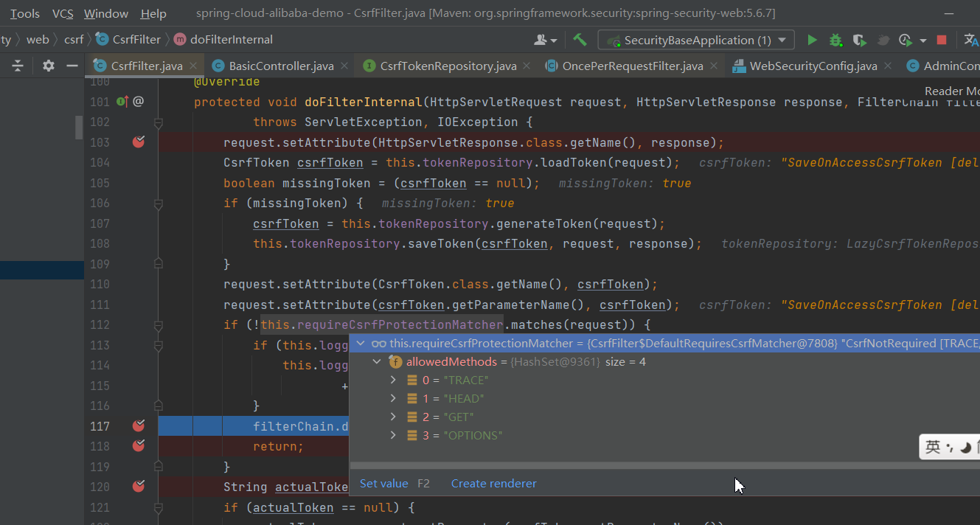Image resolution: width=980 pixels, height=525 pixels.
Task: Open debugger settings with the gear icon
Action: (48, 65)
